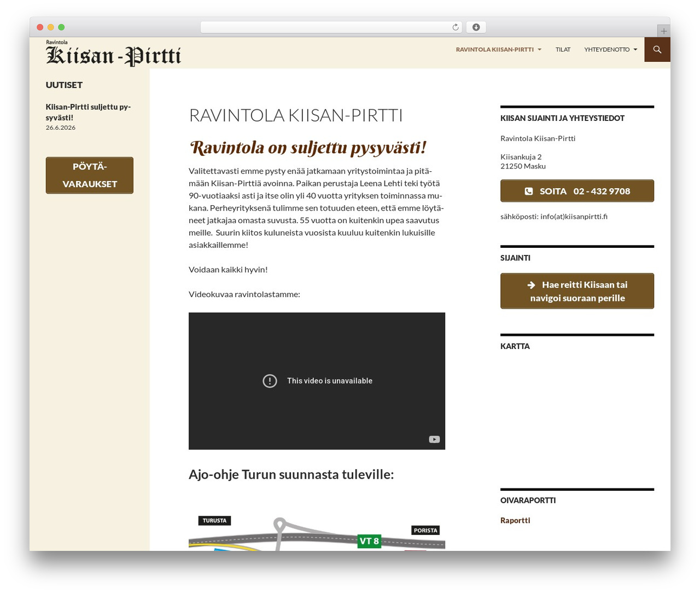The height and width of the screenshot is (593, 700).
Task: Click the video unavailable warning icon
Action: (270, 381)
